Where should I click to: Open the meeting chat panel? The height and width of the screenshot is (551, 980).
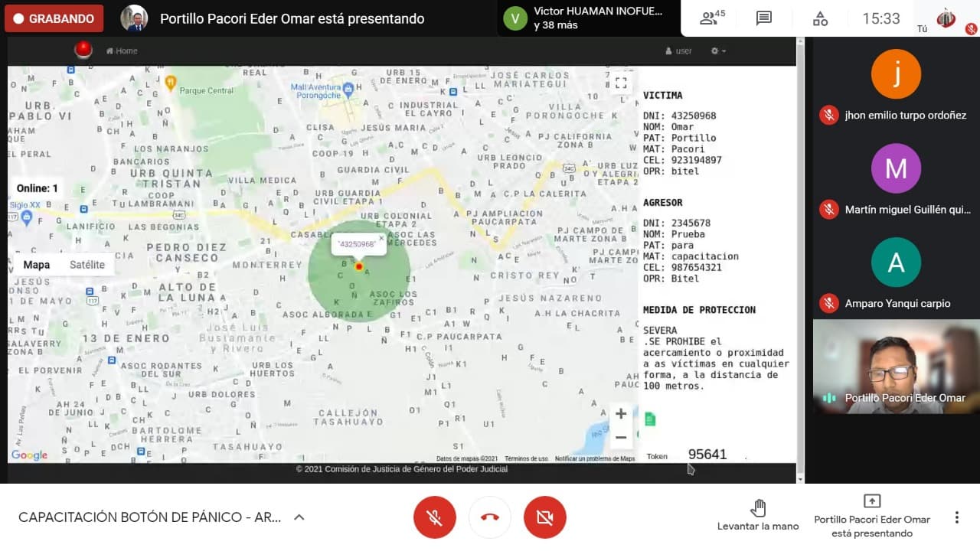coord(763,18)
